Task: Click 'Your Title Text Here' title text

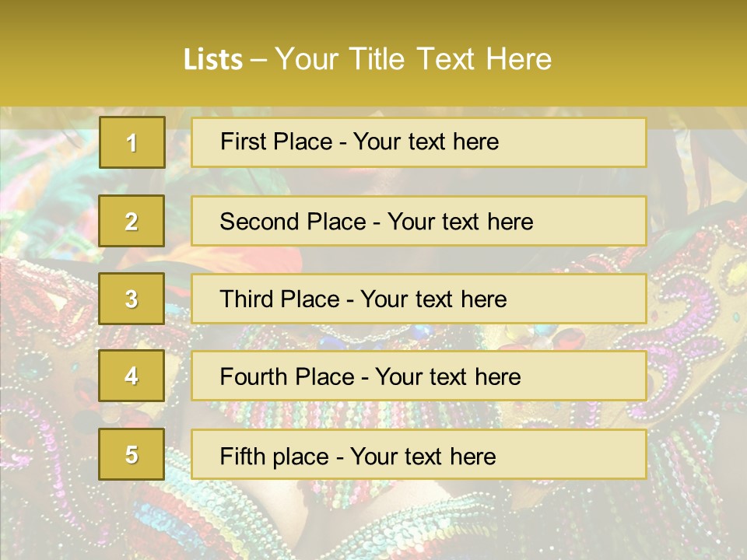Action: tap(413, 59)
